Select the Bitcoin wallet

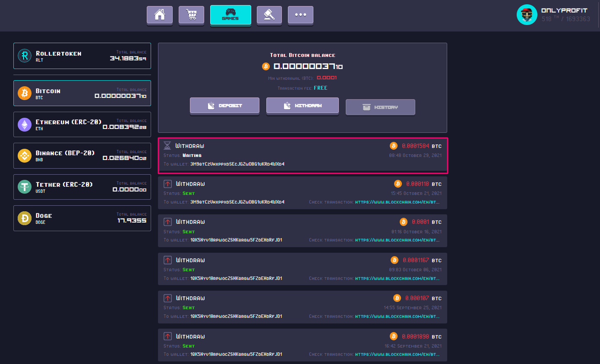click(x=82, y=93)
